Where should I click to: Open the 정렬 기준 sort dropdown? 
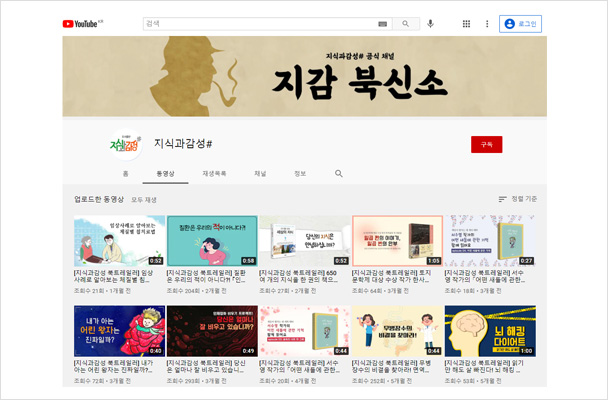[x=518, y=199]
